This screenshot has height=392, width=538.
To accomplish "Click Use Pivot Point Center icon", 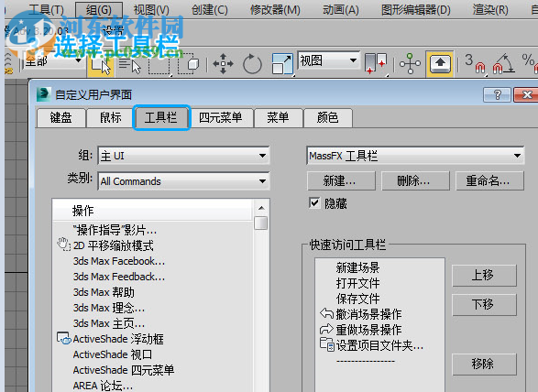I will (x=376, y=64).
